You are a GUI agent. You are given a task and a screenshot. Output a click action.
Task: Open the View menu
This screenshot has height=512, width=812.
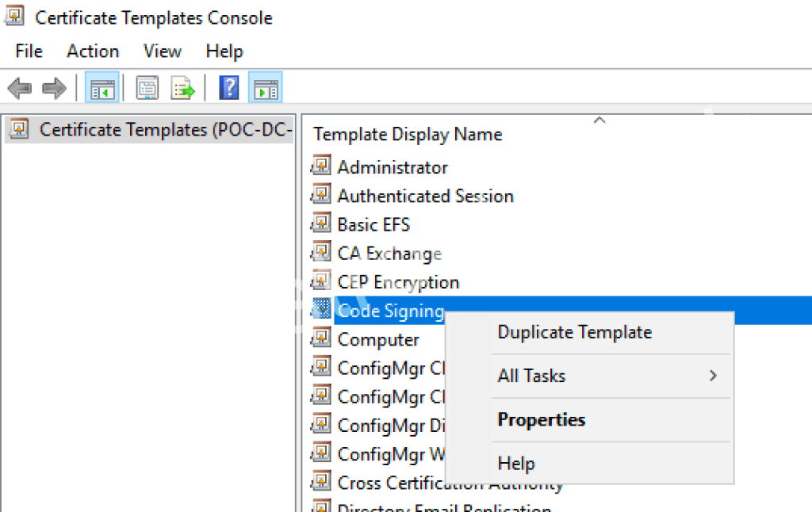[x=161, y=51]
